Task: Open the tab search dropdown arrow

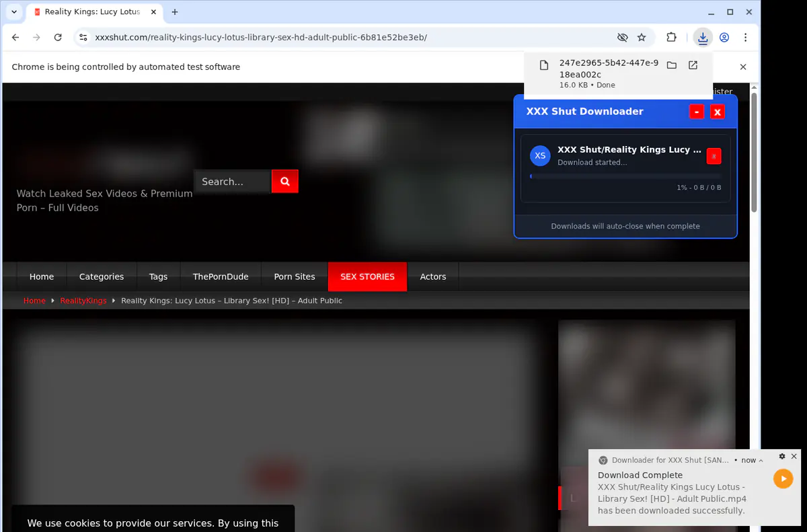Action: pos(14,12)
